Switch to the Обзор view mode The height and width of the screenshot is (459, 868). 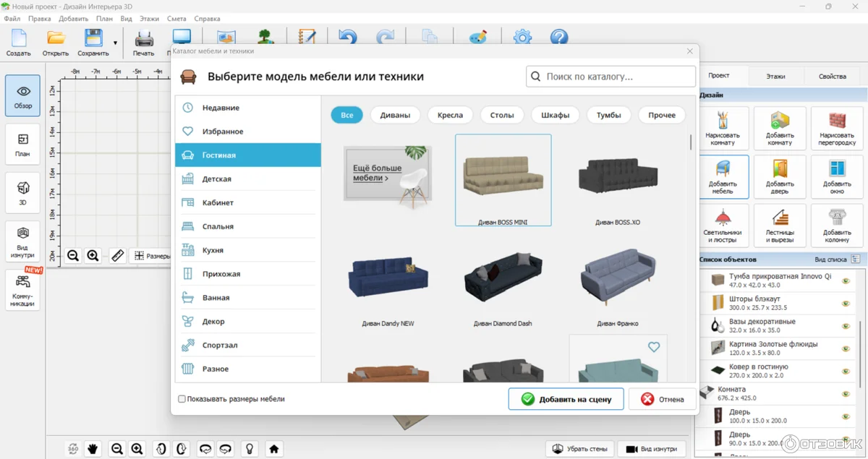coord(23,96)
